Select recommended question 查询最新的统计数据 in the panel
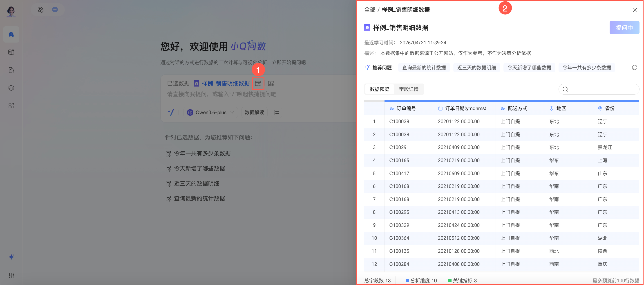 tap(424, 68)
